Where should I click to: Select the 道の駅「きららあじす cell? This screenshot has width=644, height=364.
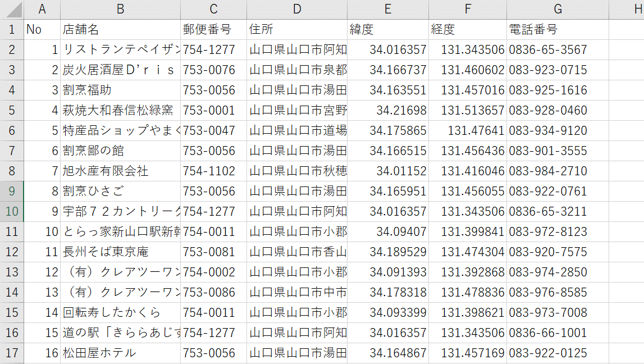pos(120,333)
